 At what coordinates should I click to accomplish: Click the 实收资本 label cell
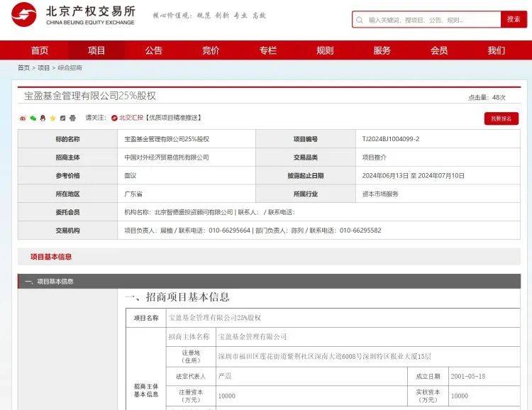pyautogui.click(x=428, y=396)
